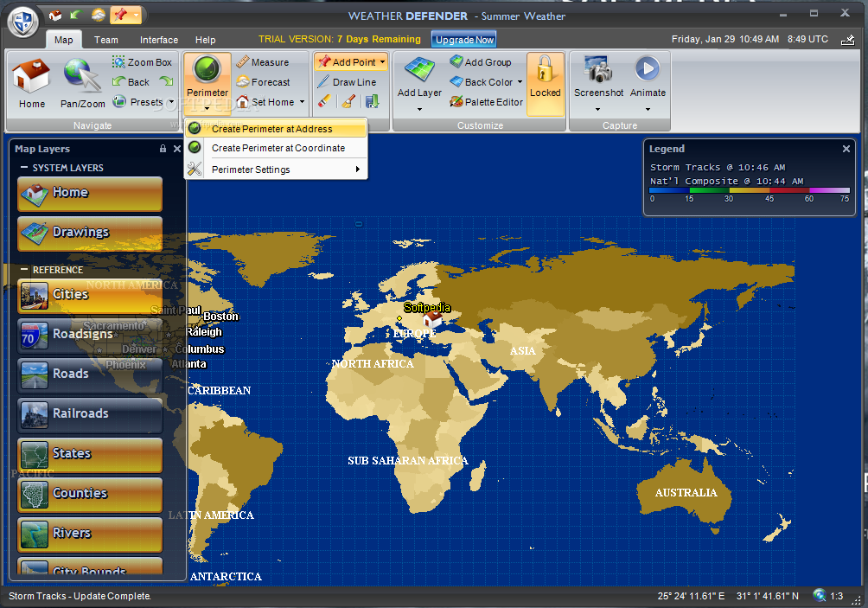Click the sun cloud quick-access icon
Image resolution: width=868 pixels, height=608 pixels.
[98, 15]
